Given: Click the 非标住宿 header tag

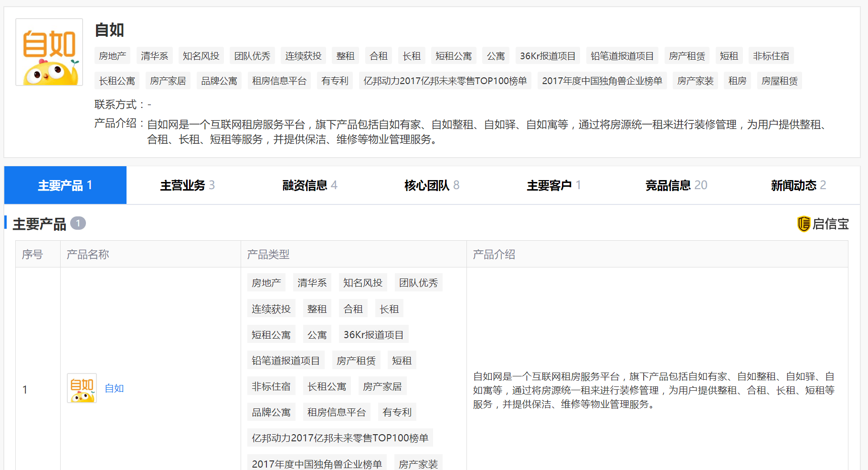Looking at the screenshot, I should tap(771, 56).
